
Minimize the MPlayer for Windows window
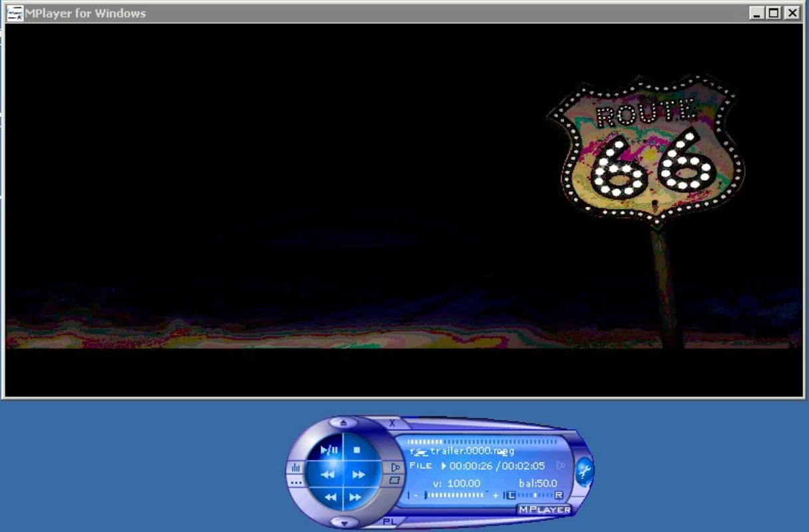point(757,13)
